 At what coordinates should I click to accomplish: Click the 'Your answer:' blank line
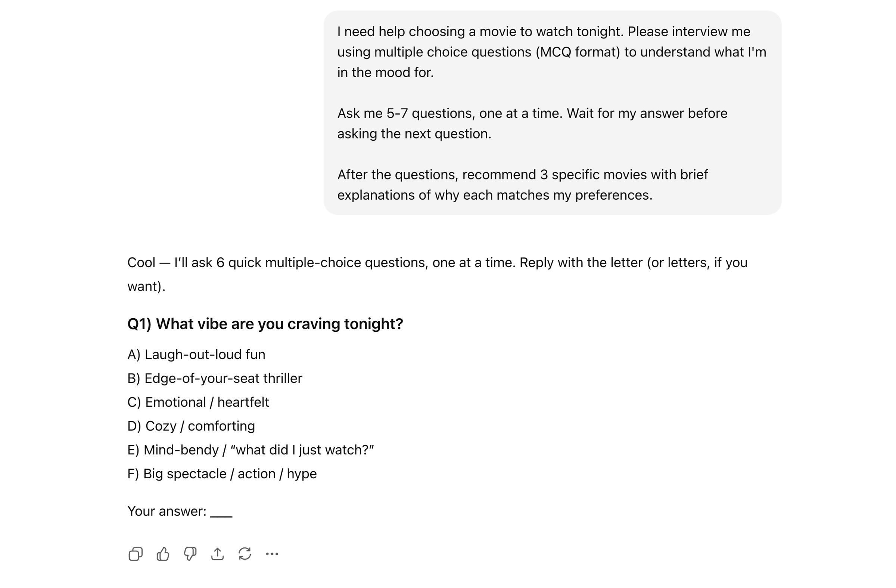[221, 512]
